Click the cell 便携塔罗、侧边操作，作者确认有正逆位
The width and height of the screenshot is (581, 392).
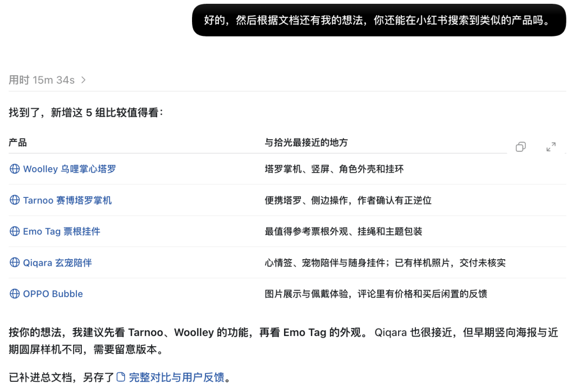pyautogui.click(x=348, y=201)
